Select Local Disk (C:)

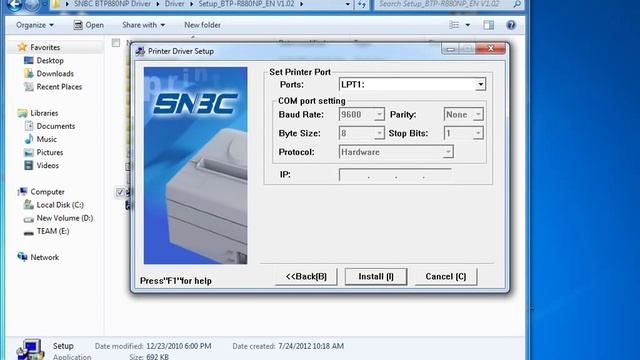pos(60,205)
